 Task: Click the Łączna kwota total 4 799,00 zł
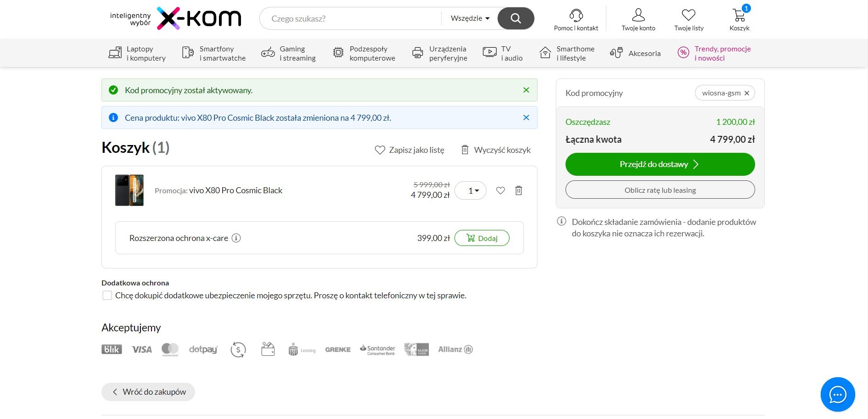732,140
